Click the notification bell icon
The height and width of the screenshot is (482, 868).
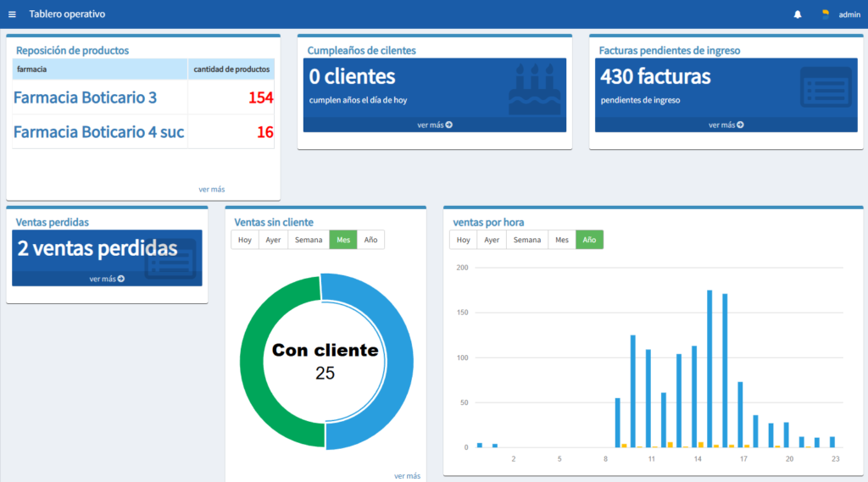pos(797,14)
